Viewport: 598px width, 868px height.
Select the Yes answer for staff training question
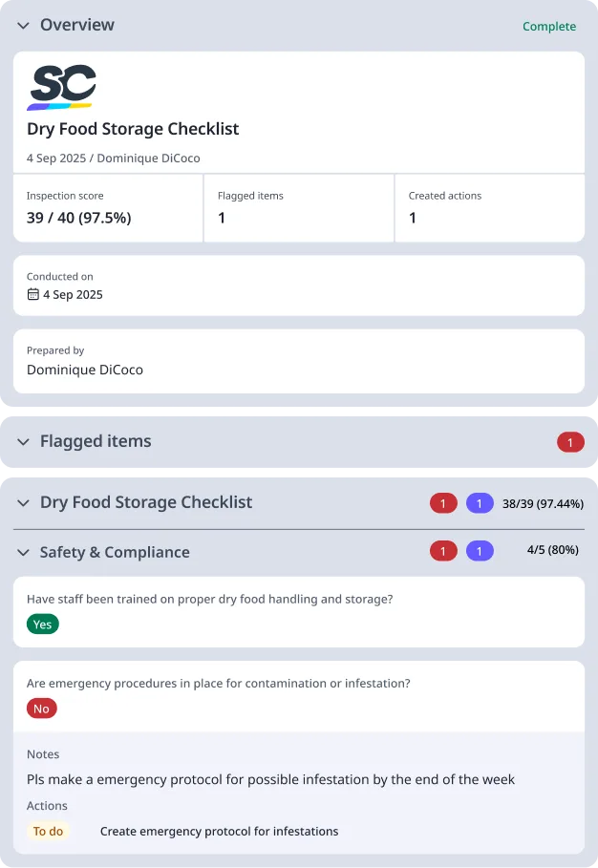pyautogui.click(x=42, y=624)
